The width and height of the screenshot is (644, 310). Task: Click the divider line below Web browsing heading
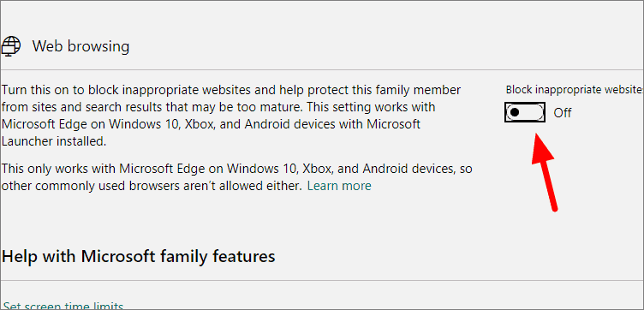[322, 69]
